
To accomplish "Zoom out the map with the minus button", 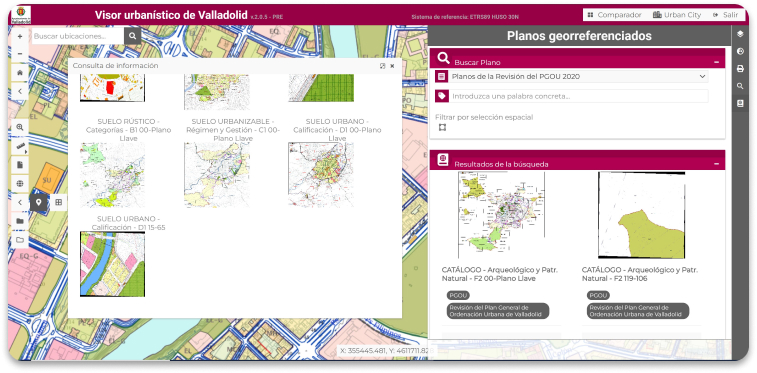I will 20,54.
